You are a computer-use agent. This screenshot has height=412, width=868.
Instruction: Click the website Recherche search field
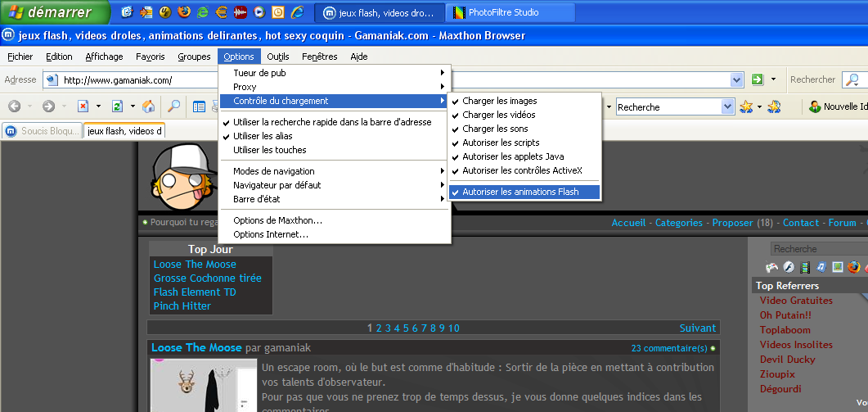819,249
